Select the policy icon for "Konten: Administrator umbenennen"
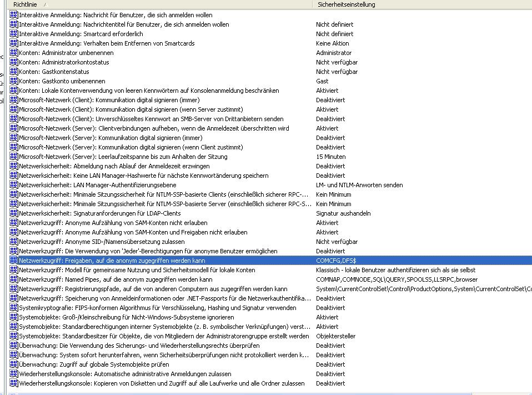The height and width of the screenshot is (395, 532). coord(13,53)
